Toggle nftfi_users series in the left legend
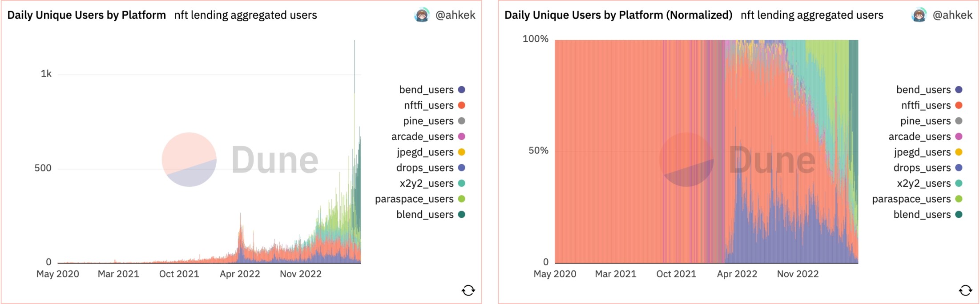980x304 pixels. (428, 105)
